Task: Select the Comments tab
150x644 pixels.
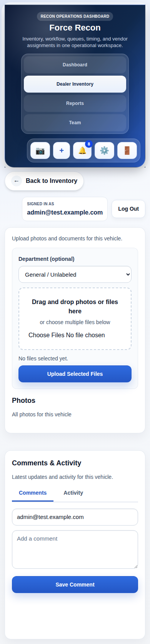Action: 33,493
